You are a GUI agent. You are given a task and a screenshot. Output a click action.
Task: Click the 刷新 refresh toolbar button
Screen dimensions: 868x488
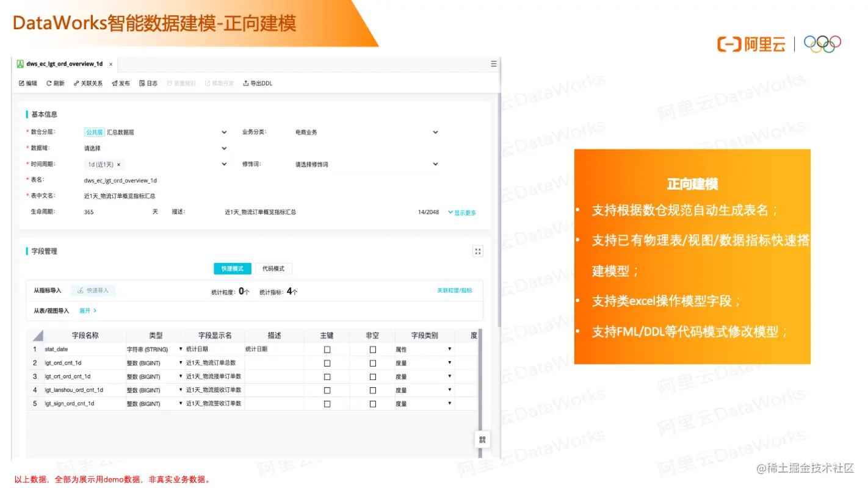56,83
